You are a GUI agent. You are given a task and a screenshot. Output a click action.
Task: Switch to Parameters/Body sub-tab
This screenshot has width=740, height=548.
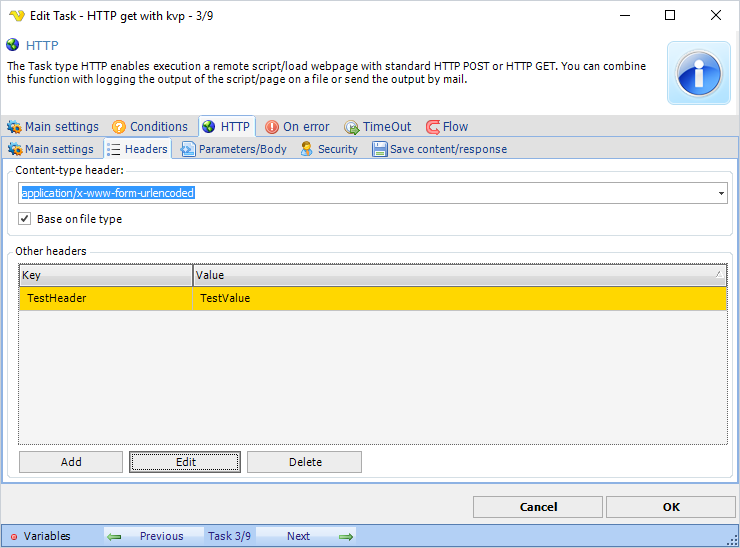(x=234, y=149)
